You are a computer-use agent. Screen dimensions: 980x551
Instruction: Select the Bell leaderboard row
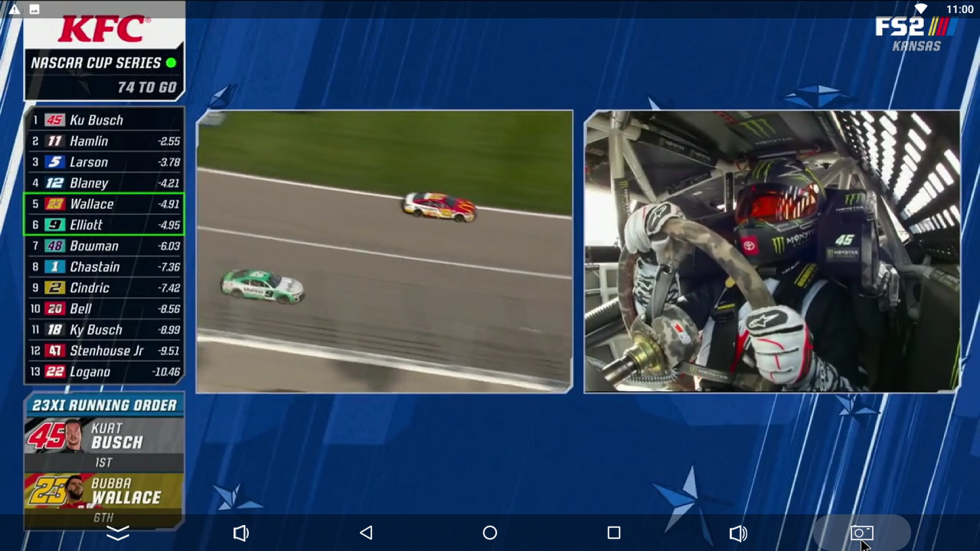point(105,309)
